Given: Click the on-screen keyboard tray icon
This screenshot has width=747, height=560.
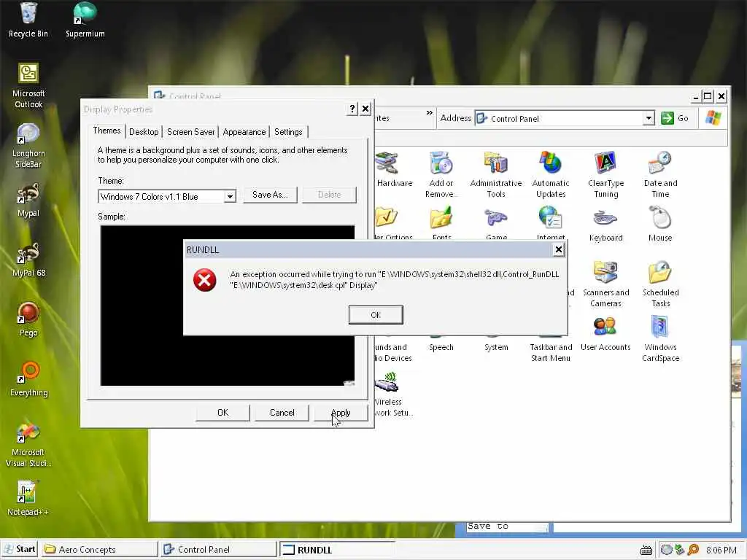Looking at the screenshot, I should (x=646, y=550).
